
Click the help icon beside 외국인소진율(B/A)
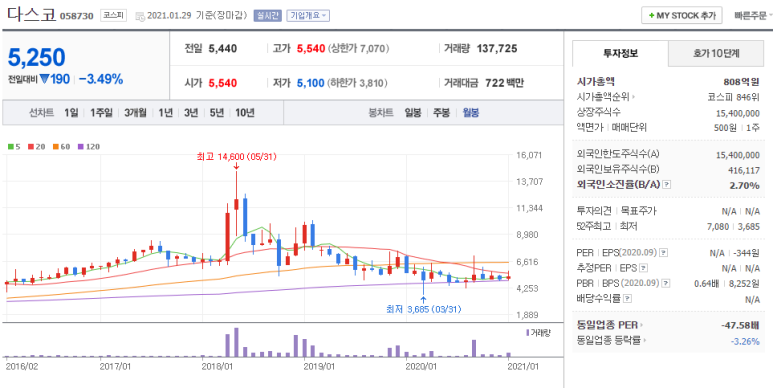pyautogui.click(x=667, y=185)
